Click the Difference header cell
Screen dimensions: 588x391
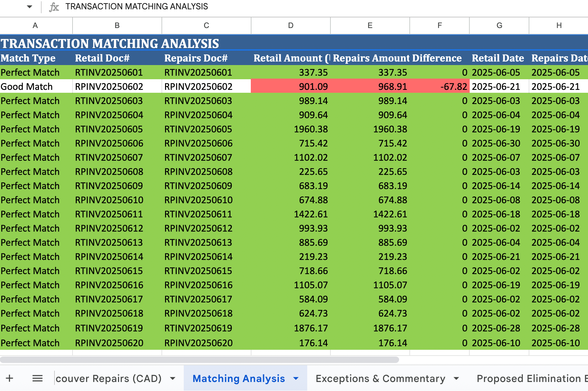tap(440, 58)
